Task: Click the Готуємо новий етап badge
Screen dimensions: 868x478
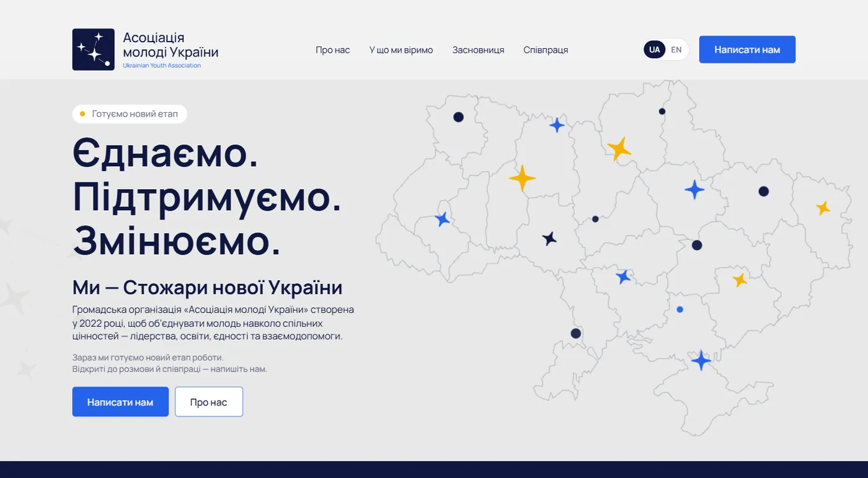Action: tap(130, 114)
